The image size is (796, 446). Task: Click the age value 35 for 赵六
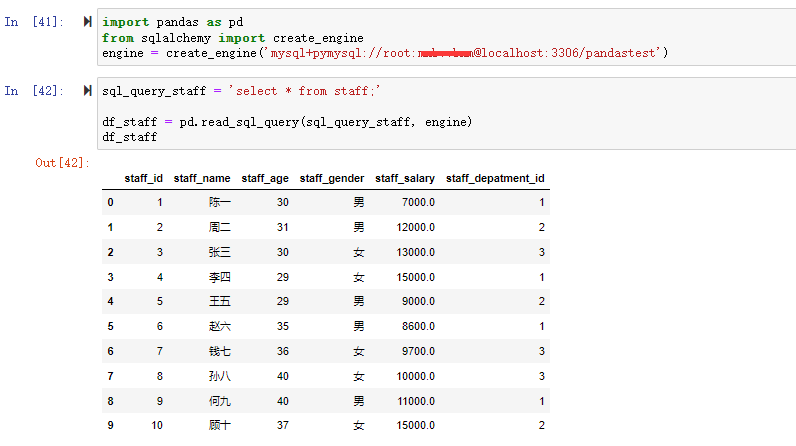(x=283, y=326)
